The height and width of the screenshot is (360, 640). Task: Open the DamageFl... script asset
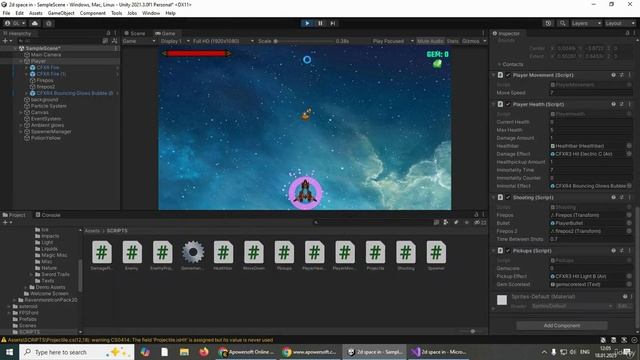[x=102, y=256]
